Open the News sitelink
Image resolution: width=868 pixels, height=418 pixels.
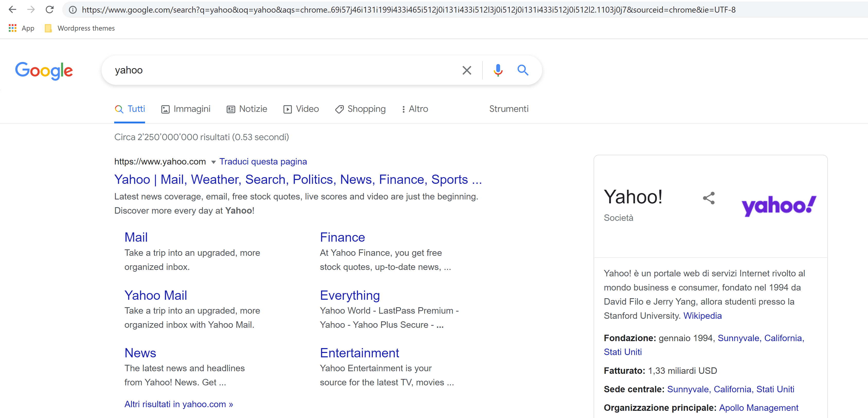tap(140, 353)
